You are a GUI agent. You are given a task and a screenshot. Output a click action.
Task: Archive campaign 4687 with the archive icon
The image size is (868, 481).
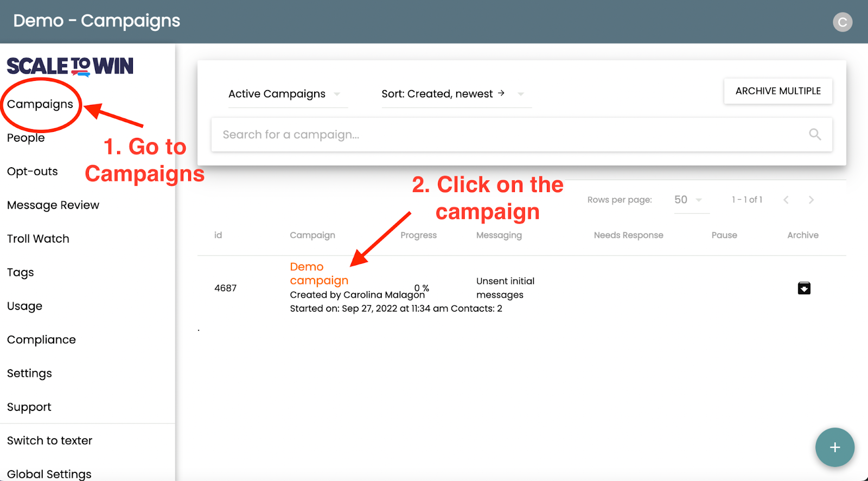tap(804, 288)
